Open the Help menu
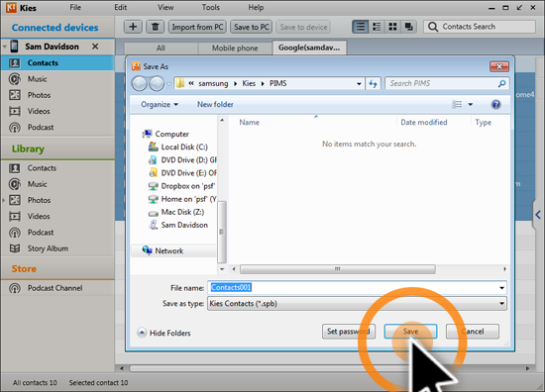Image resolution: width=545 pixels, height=392 pixels. click(256, 7)
